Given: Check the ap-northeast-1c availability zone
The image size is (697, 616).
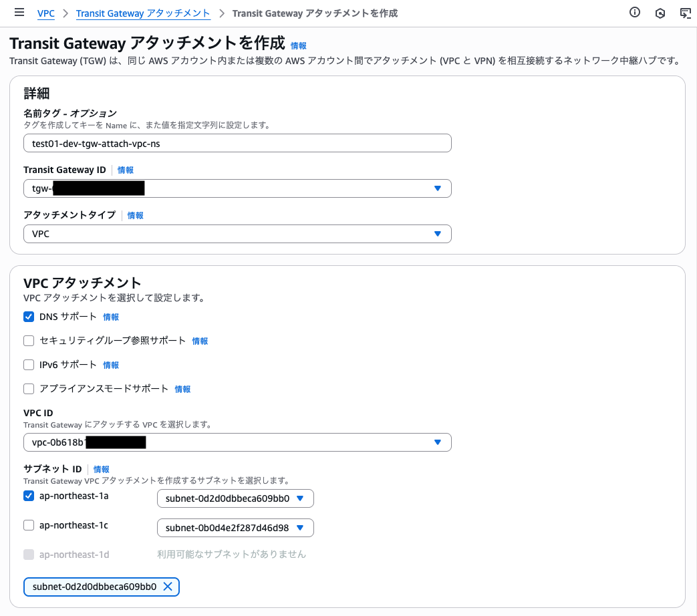Looking at the screenshot, I should 29,525.
